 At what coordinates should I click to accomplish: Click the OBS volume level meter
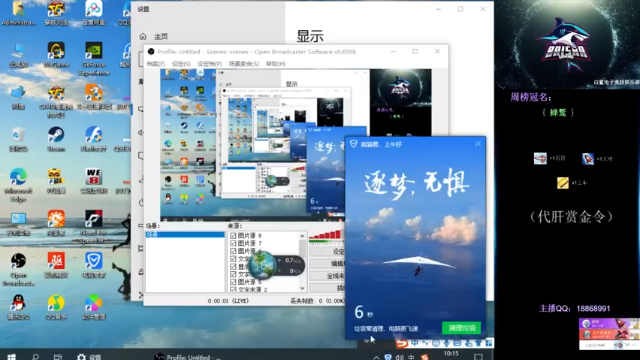325,237
